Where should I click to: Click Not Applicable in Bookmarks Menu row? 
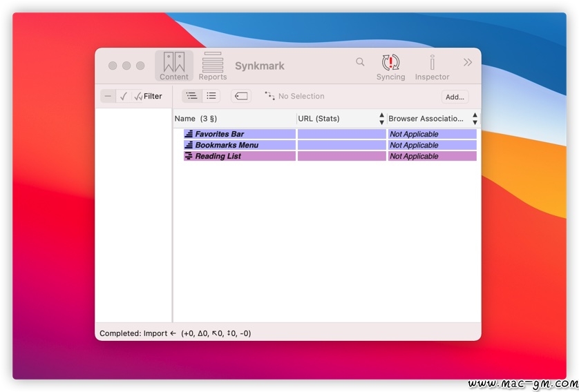click(x=414, y=146)
